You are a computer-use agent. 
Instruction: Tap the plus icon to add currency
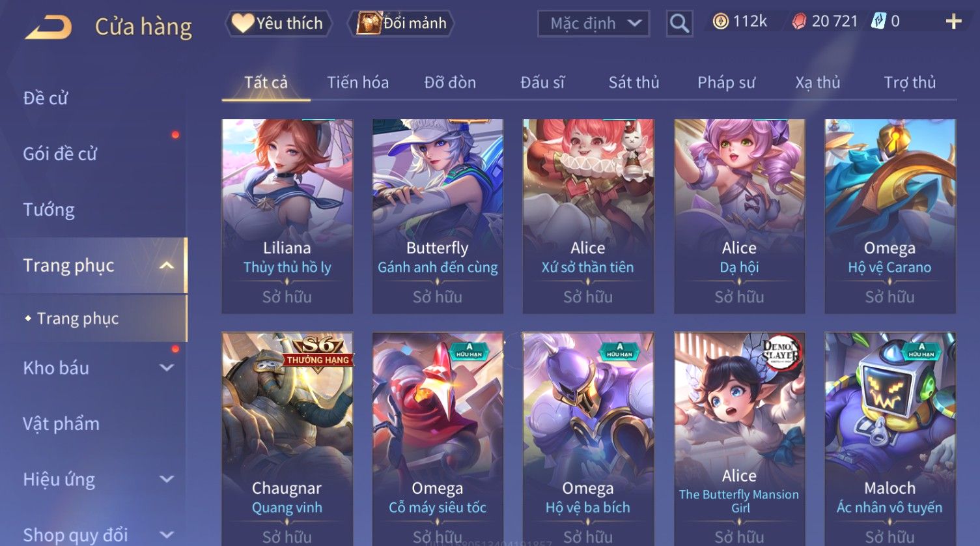953,22
